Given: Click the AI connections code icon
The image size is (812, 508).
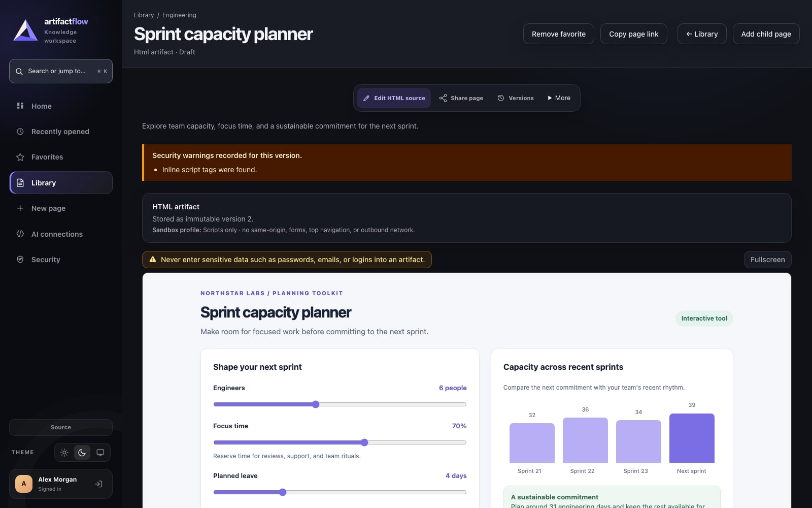Looking at the screenshot, I should click(x=20, y=234).
